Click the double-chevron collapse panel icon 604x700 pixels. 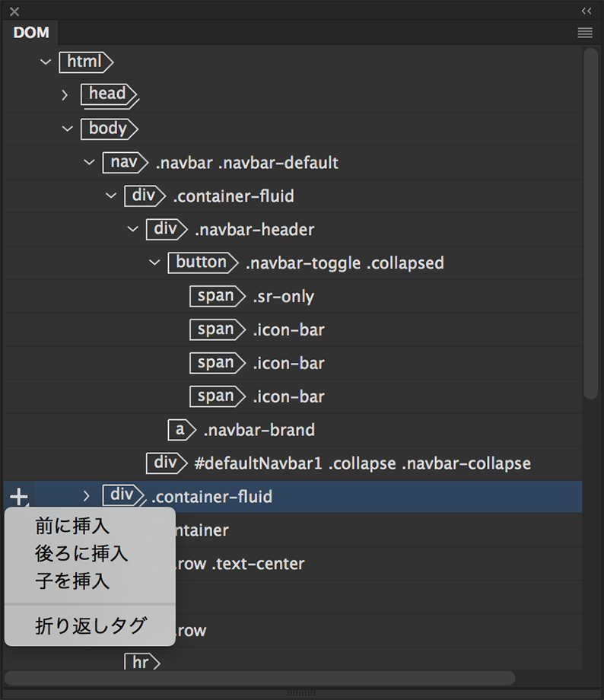click(x=586, y=11)
